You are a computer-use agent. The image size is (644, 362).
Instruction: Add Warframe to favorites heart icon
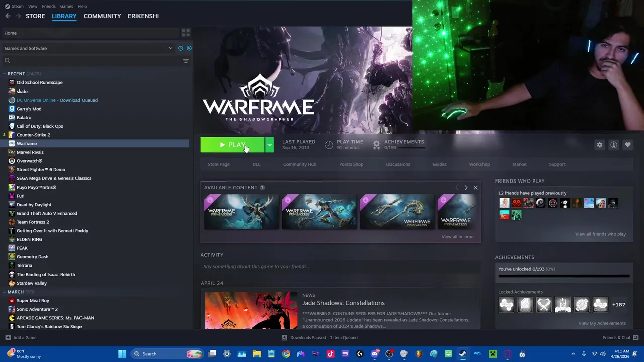628,145
